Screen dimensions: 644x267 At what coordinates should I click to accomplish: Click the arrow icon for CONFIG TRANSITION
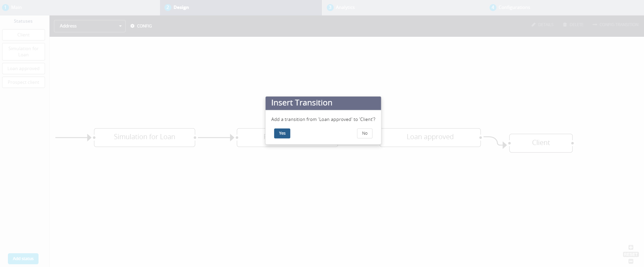tap(595, 24)
